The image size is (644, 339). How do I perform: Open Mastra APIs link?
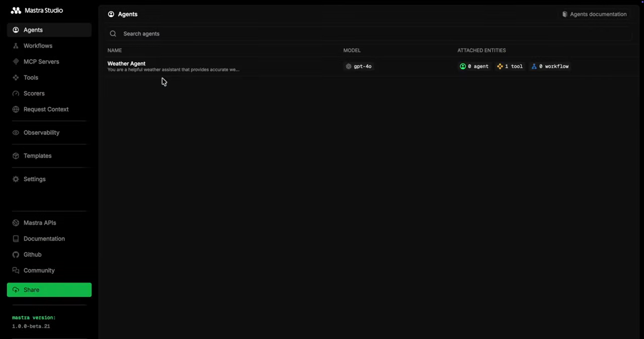tap(49, 223)
